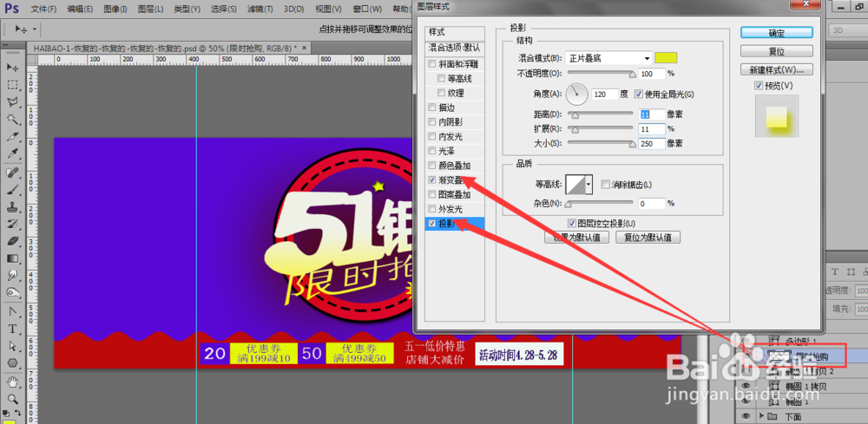Select the Eyedropper tool
868x424 pixels.
pos(12,153)
